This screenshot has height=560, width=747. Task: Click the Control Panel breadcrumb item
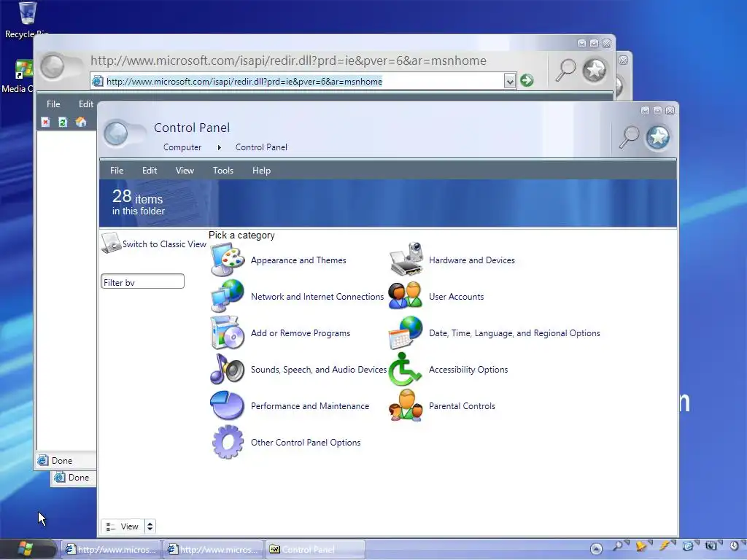[261, 147]
